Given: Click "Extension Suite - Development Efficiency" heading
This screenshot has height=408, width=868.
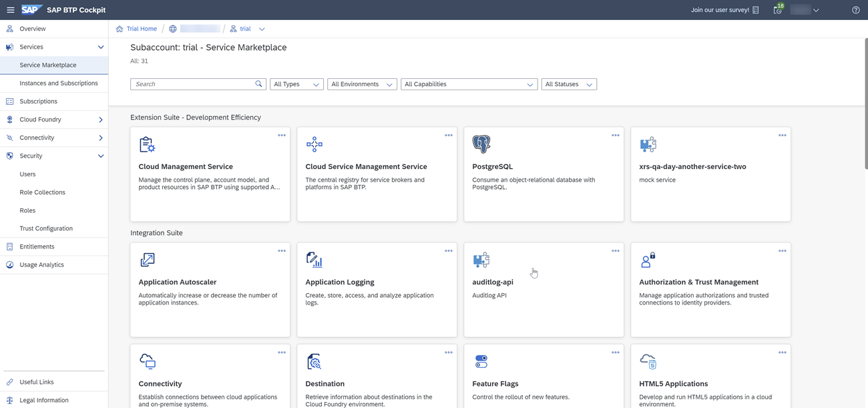Looking at the screenshot, I should [196, 118].
